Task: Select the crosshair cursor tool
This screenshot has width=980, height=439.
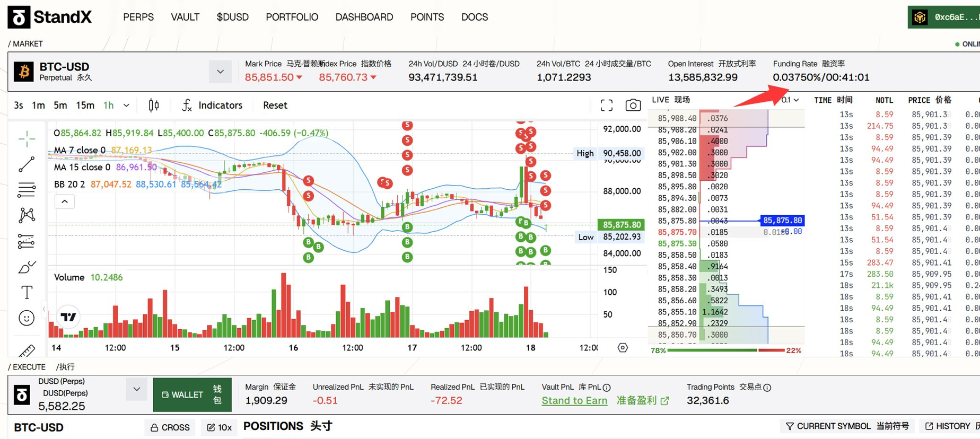Action: point(27,139)
